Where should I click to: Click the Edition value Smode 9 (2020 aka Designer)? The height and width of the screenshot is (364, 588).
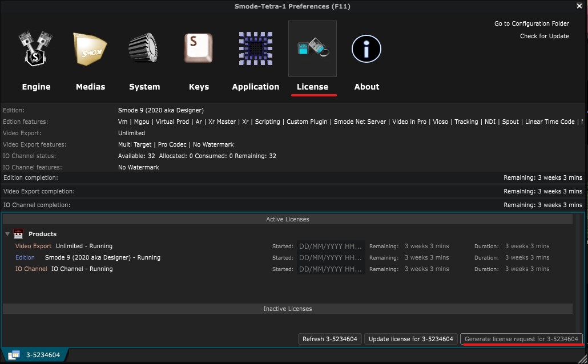(161, 110)
